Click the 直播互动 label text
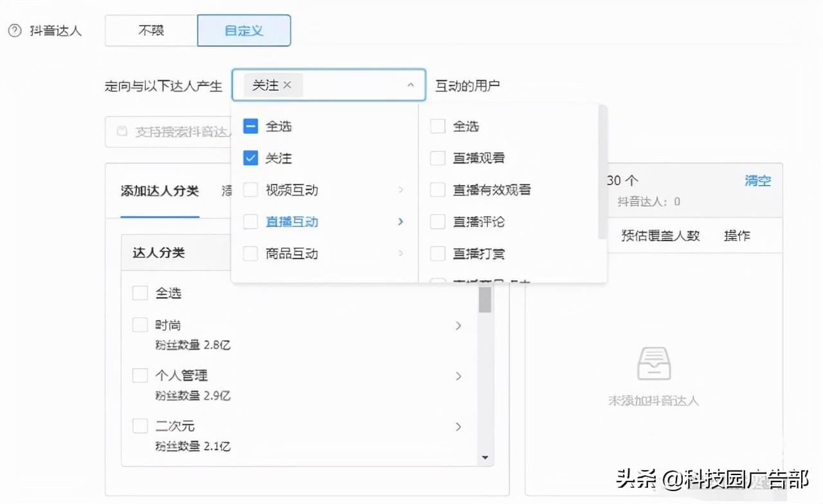This screenshot has height=504, width=823. coord(292,222)
